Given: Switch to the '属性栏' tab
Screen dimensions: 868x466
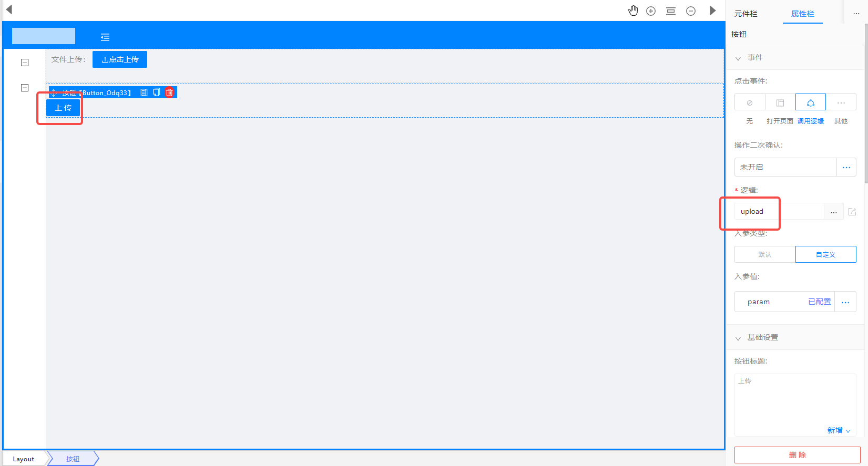Looking at the screenshot, I should pos(803,14).
